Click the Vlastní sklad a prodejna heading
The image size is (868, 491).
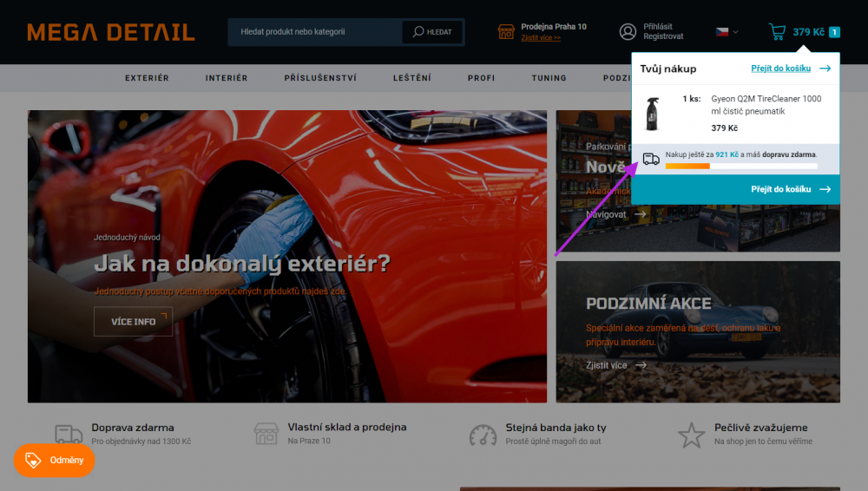click(x=347, y=427)
